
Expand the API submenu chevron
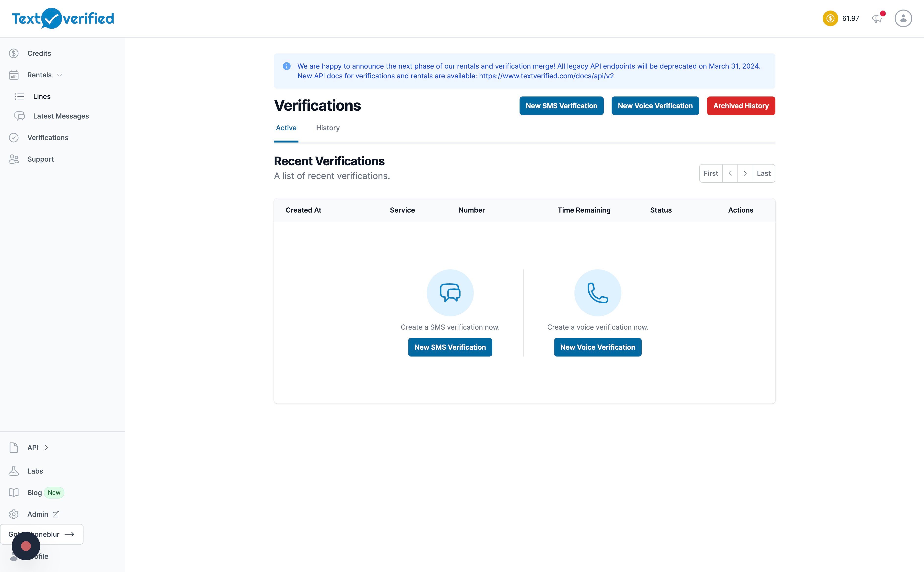pyautogui.click(x=46, y=448)
